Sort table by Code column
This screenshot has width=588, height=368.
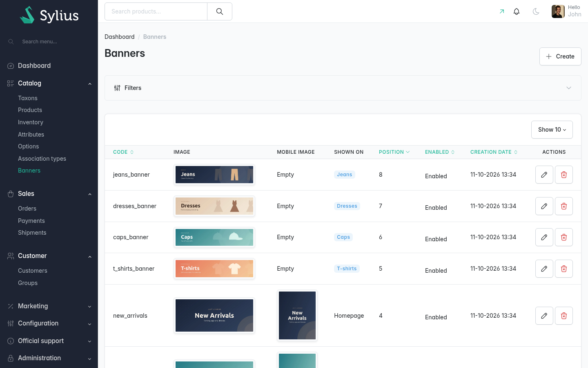123,152
